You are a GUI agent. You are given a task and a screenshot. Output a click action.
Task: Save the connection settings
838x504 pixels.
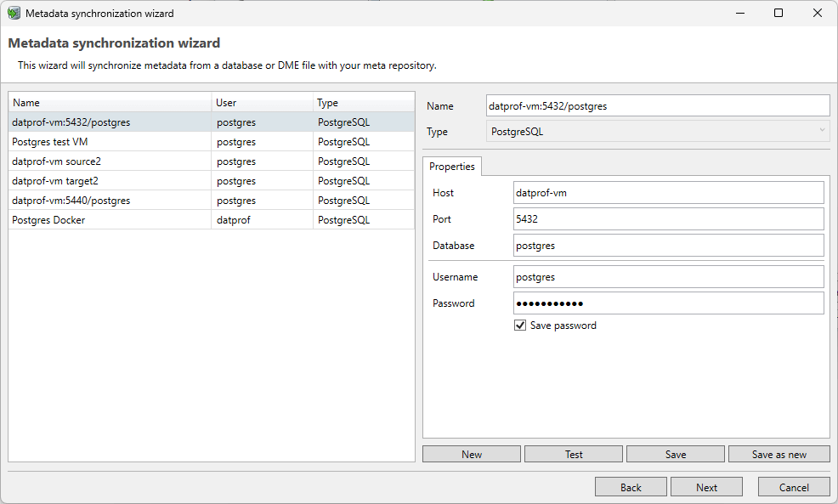pos(675,453)
